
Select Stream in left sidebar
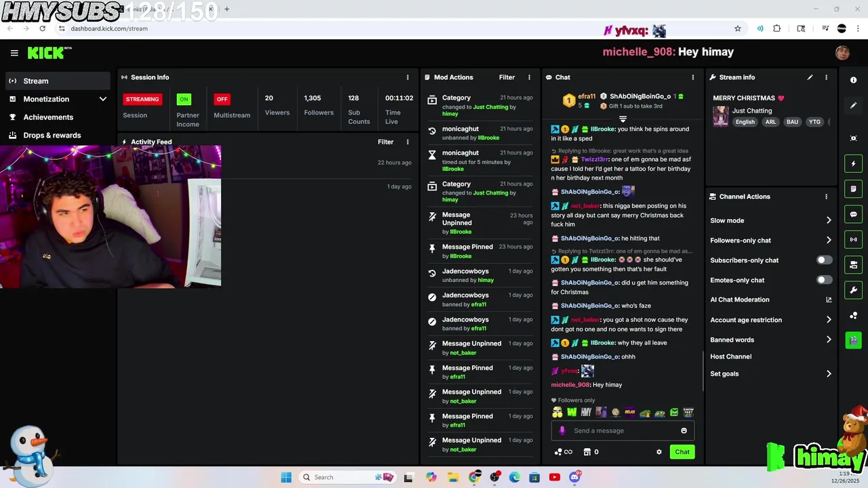(x=58, y=81)
